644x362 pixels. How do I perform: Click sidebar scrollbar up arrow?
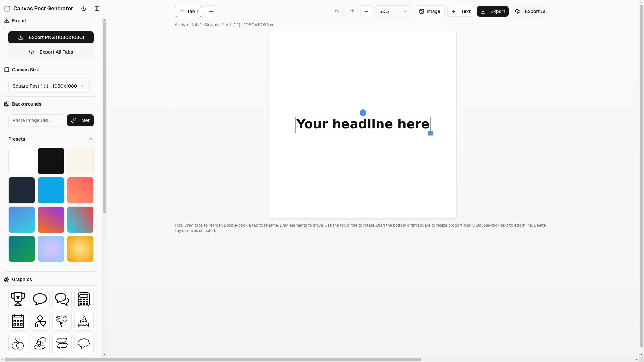pyautogui.click(x=104, y=20)
